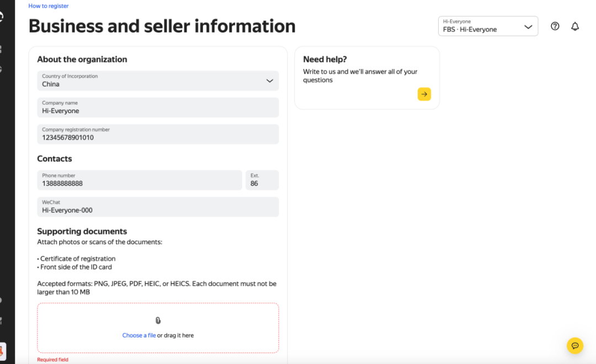Click the logo at top of sidebar
The height and width of the screenshot is (364, 596).
point(1,17)
